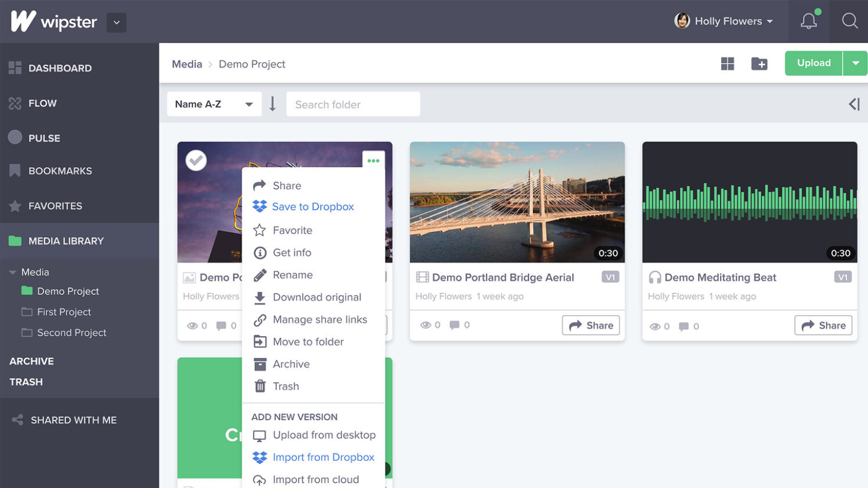Open the notifications bell
The height and width of the screenshot is (488, 868).
809,21
